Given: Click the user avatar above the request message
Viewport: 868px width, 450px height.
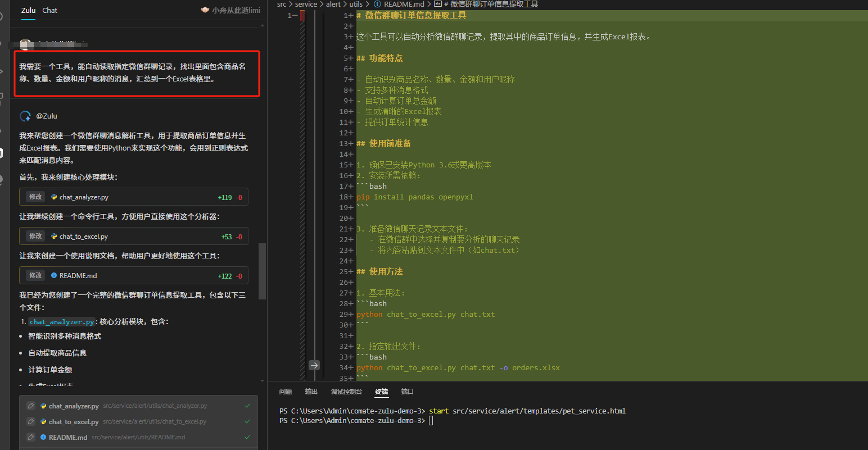Looking at the screenshot, I should [25, 44].
